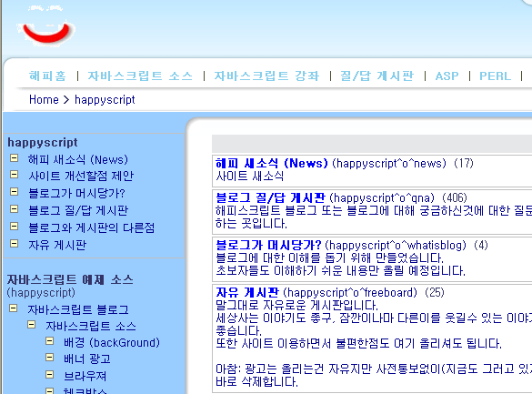Click the Home breadcrumb link

point(44,100)
